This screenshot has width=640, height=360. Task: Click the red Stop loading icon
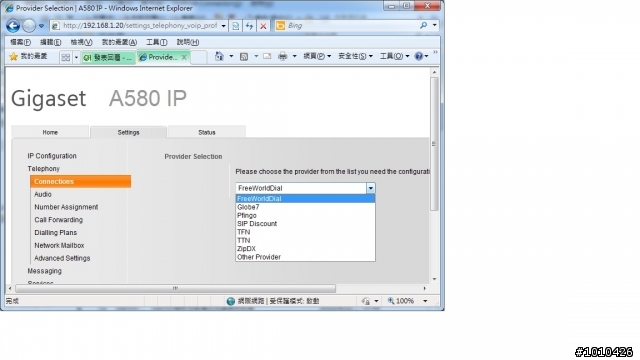pos(263,26)
